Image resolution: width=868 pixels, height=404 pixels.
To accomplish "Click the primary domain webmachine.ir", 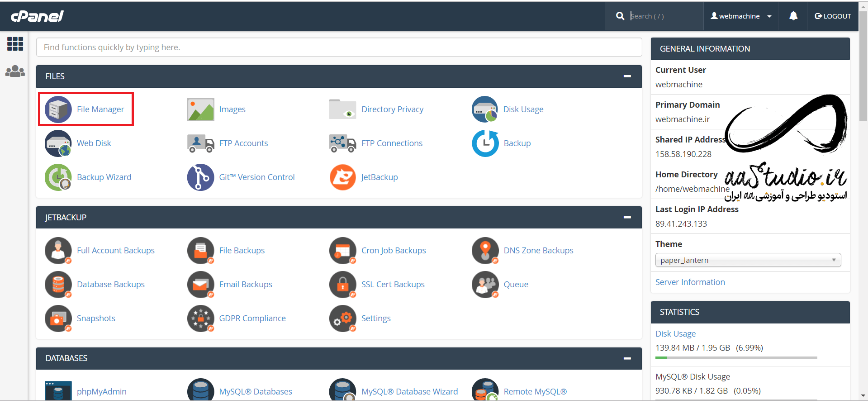I will [682, 119].
